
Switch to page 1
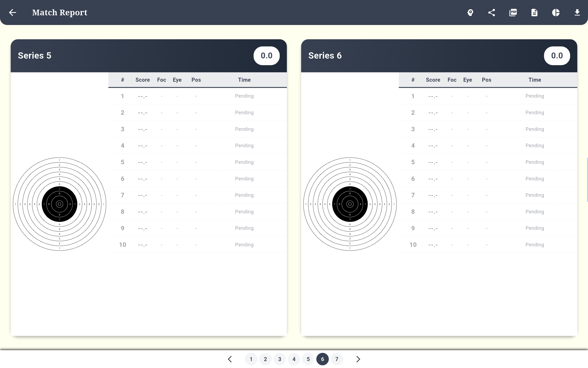point(251,359)
